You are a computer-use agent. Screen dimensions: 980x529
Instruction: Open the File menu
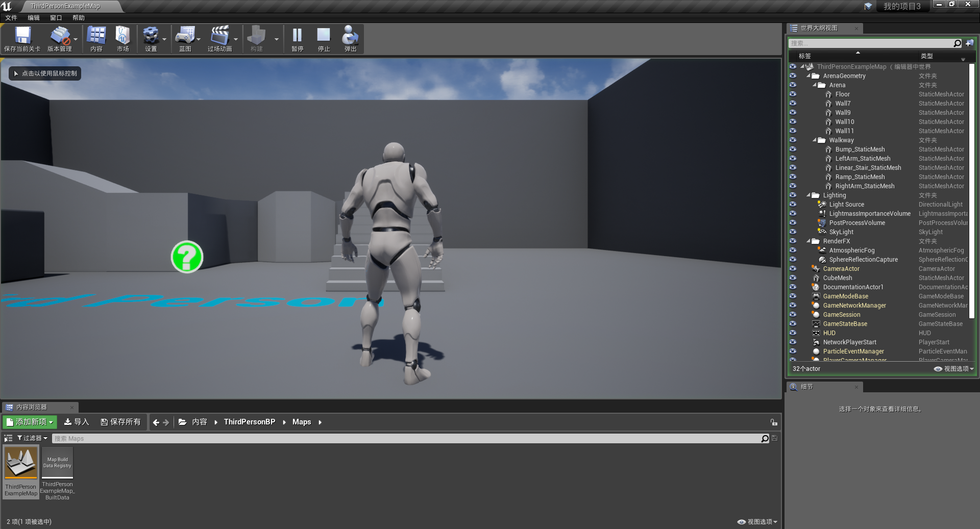coord(11,18)
